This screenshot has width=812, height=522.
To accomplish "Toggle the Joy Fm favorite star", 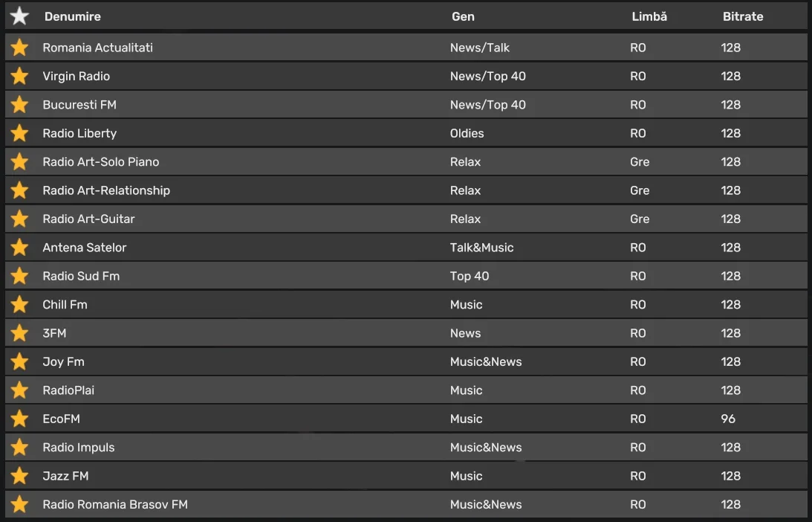I will point(19,362).
